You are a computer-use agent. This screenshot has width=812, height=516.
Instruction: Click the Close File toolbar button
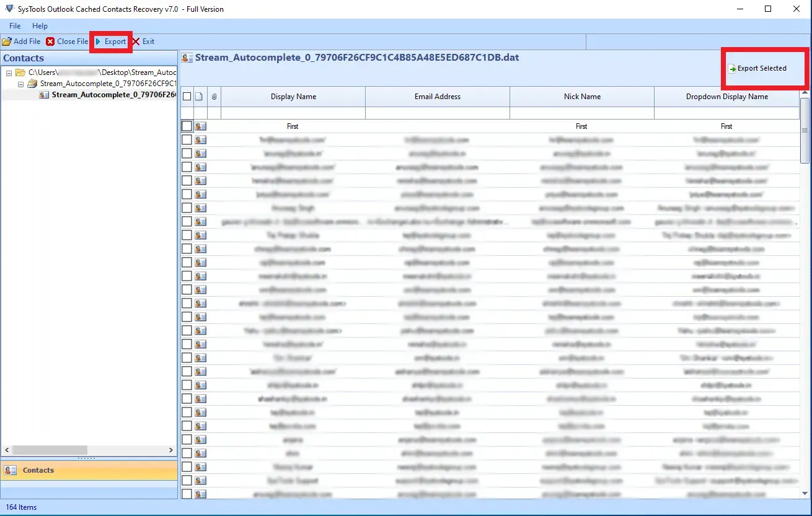[x=67, y=42]
